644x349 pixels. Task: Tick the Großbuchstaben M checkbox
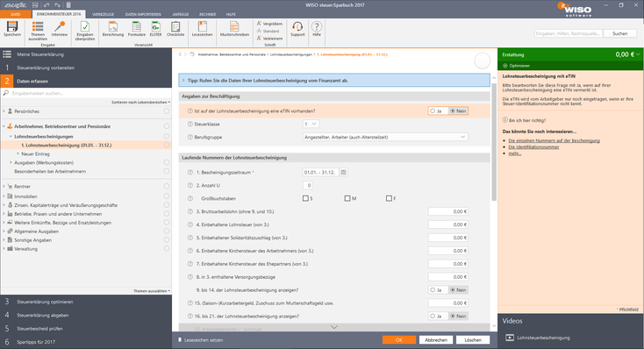coord(347,198)
